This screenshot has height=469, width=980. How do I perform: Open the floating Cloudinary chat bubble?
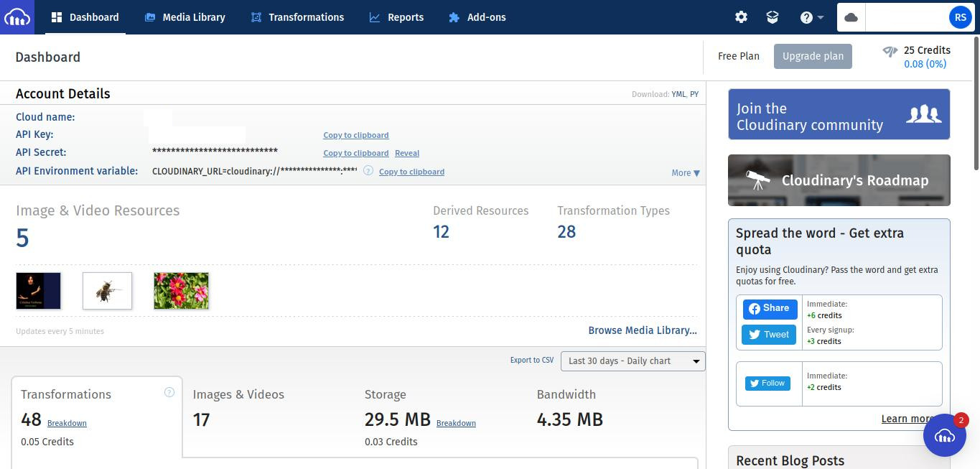(x=944, y=435)
